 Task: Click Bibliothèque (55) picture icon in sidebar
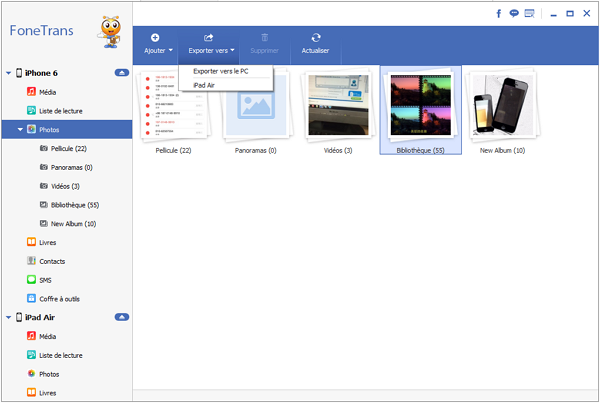click(44, 204)
